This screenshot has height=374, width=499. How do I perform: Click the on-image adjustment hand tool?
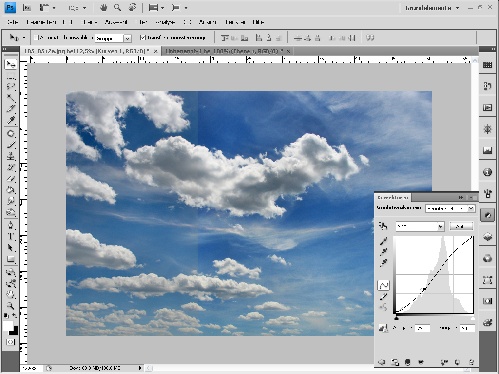(383, 226)
